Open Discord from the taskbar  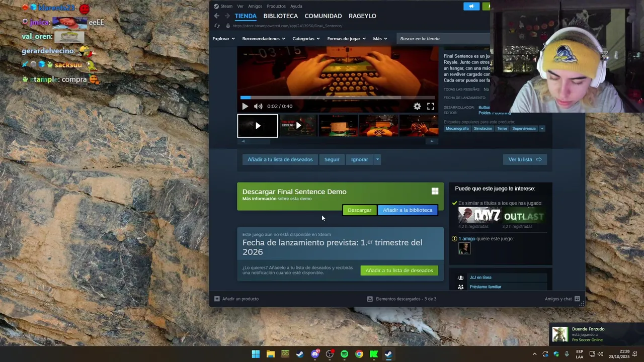coord(315,354)
